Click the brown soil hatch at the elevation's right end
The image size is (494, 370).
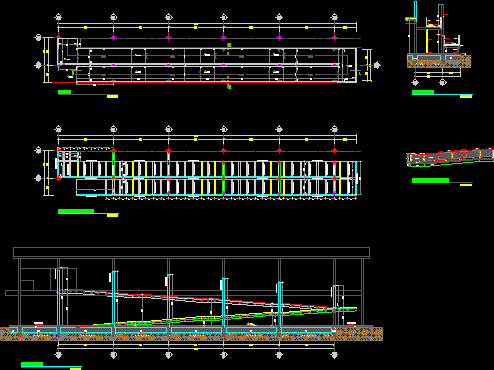pos(360,334)
